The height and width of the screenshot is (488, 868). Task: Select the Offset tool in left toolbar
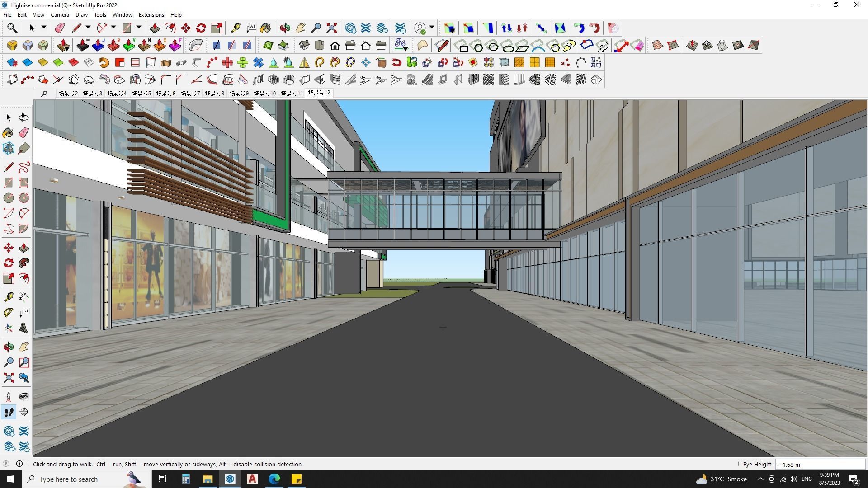[24, 278]
